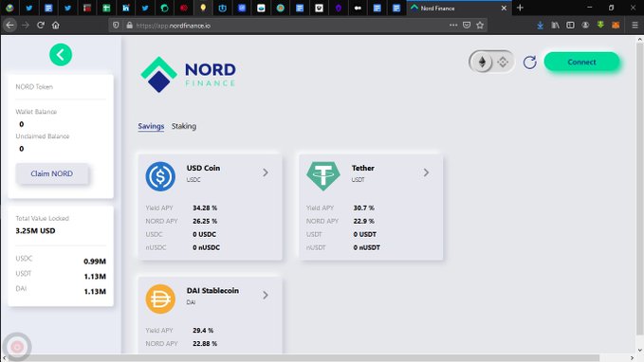Screen dimensions: 644x362
Task: Switch to the Google Sheets pinned tab
Action: tap(106, 8)
